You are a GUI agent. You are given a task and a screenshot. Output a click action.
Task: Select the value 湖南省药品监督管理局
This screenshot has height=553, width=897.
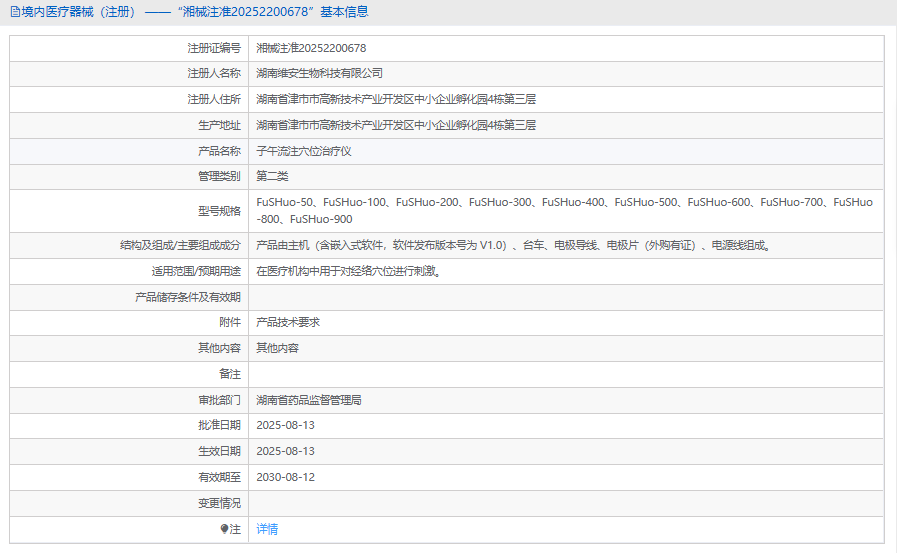click(x=309, y=400)
